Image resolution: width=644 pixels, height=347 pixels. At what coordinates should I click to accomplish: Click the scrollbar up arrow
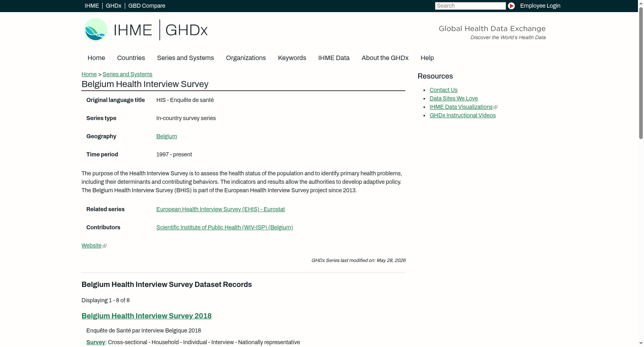[641, 3]
